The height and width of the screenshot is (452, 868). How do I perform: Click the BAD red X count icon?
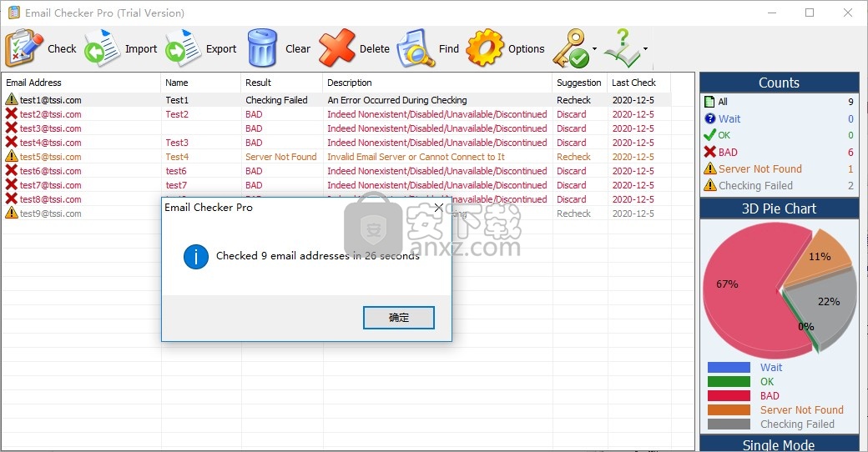(x=709, y=152)
